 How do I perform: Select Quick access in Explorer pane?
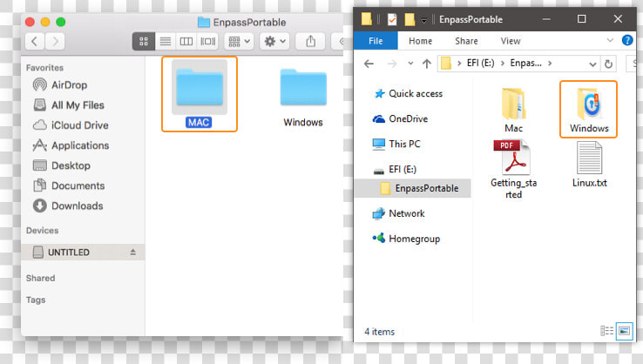pyautogui.click(x=409, y=94)
